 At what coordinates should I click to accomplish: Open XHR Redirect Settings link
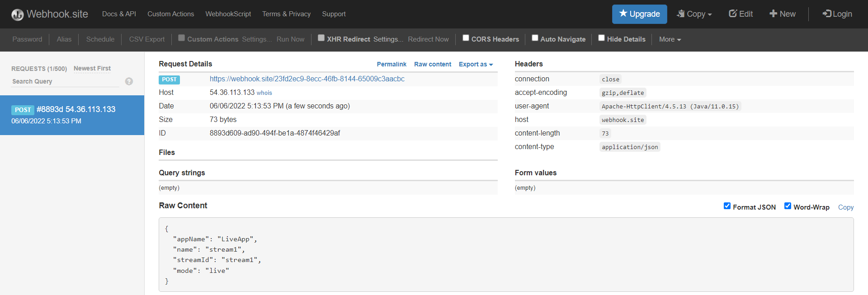(x=388, y=39)
